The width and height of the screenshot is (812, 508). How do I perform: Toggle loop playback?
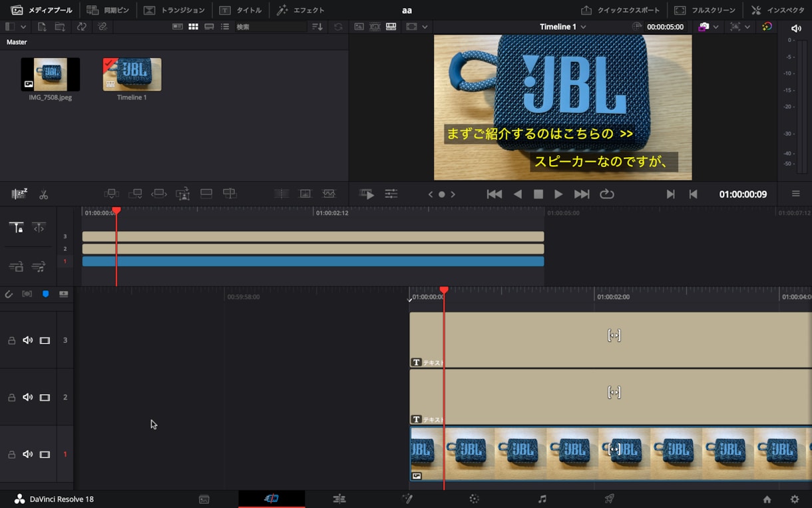tap(606, 194)
